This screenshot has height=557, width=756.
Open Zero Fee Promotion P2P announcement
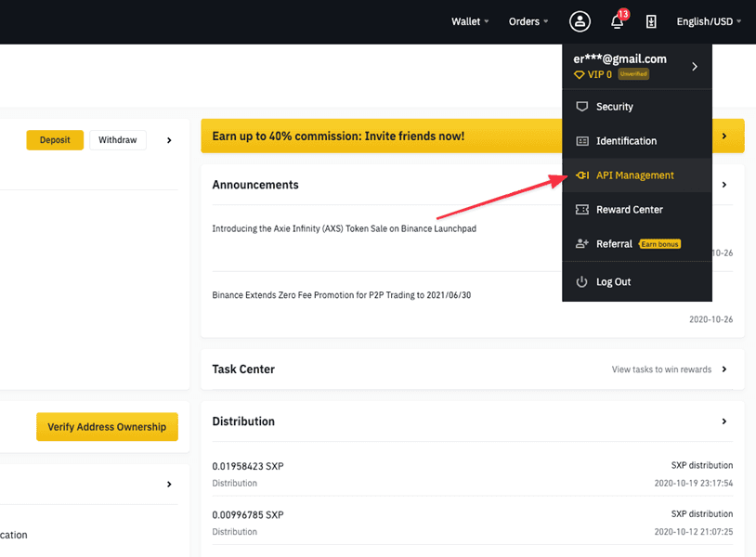coord(342,295)
